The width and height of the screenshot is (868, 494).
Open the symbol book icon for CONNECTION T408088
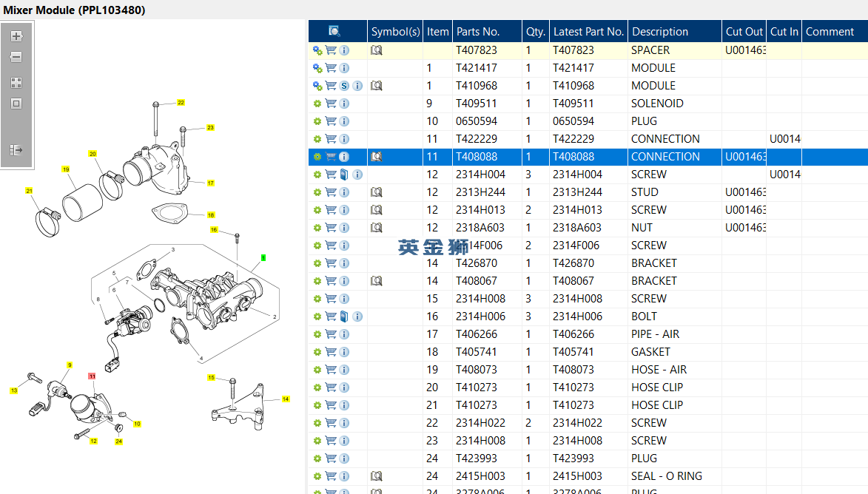[377, 157]
